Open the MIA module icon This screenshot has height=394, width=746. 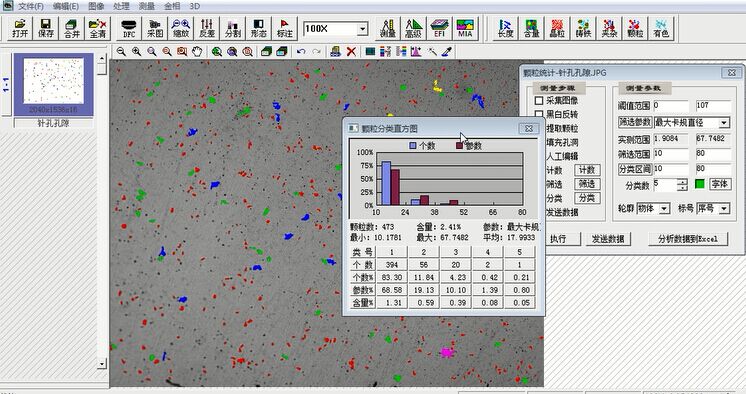(465, 28)
